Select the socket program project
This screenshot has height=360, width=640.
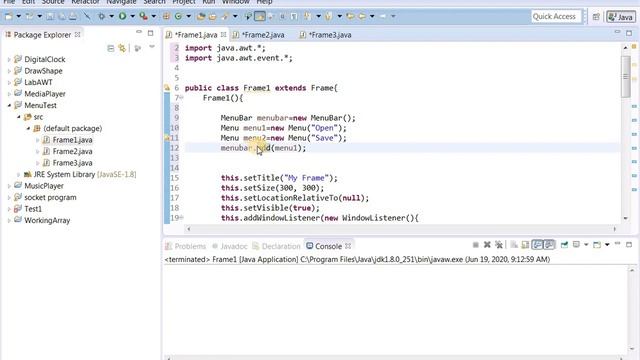point(50,197)
